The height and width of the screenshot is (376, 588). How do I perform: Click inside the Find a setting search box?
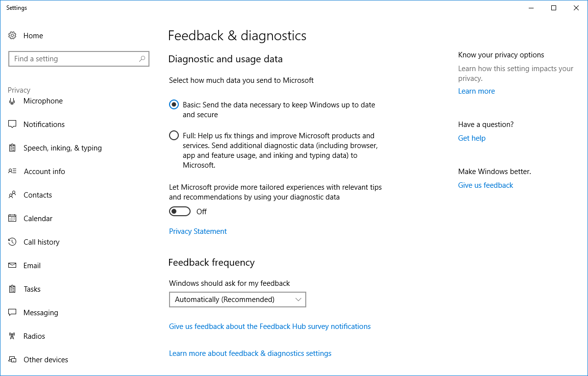(73, 59)
